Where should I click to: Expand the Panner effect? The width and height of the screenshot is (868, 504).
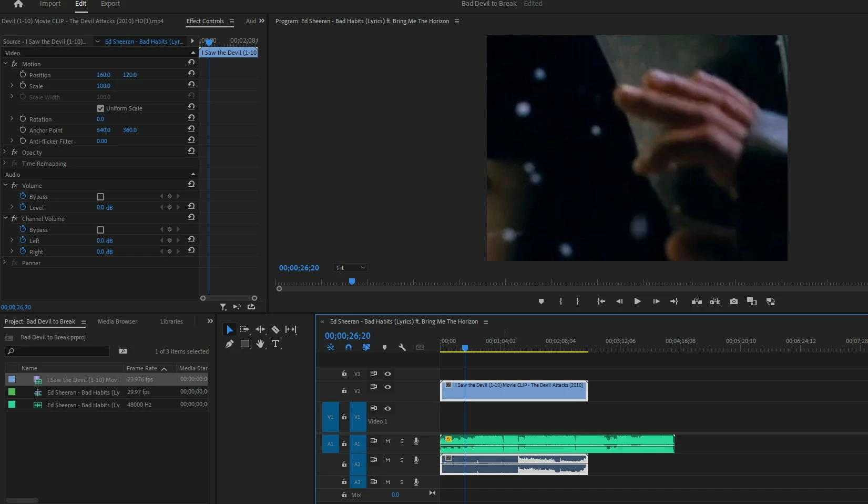coord(5,262)
